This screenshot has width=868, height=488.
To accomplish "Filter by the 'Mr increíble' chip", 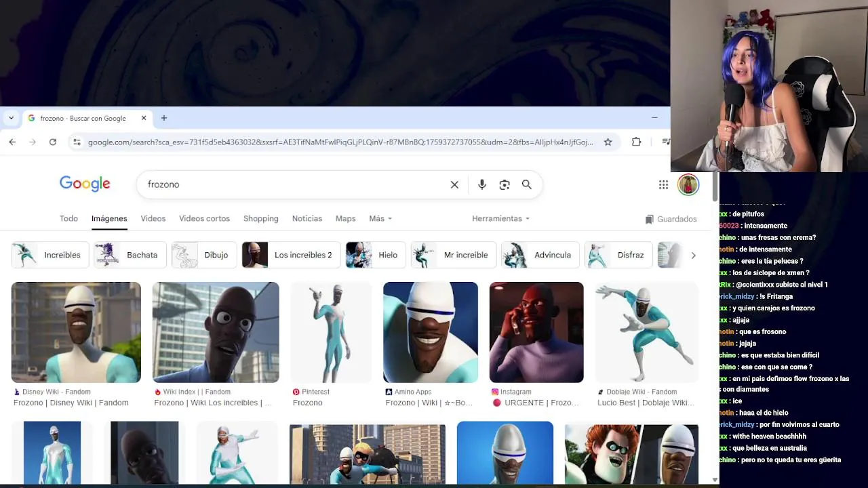I will tap(454, 255).
